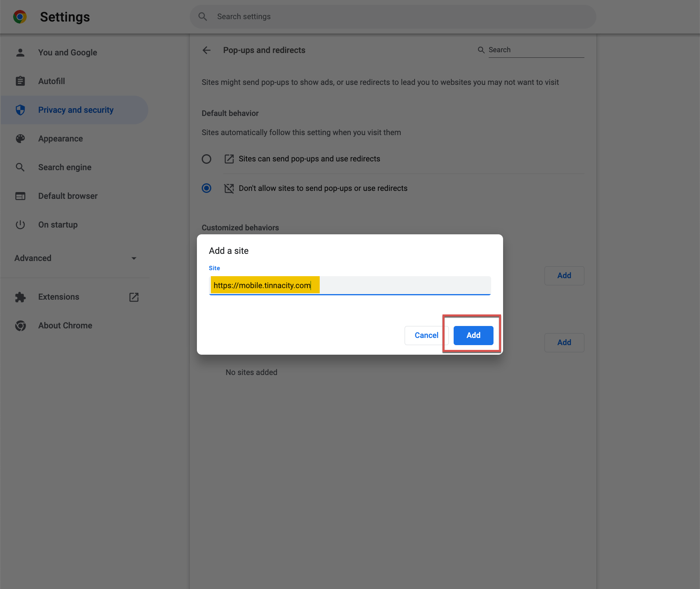The image size is (700, 589).
Task: Enable sites to send pop-ups and use redirects
Action: pos(206,159)
